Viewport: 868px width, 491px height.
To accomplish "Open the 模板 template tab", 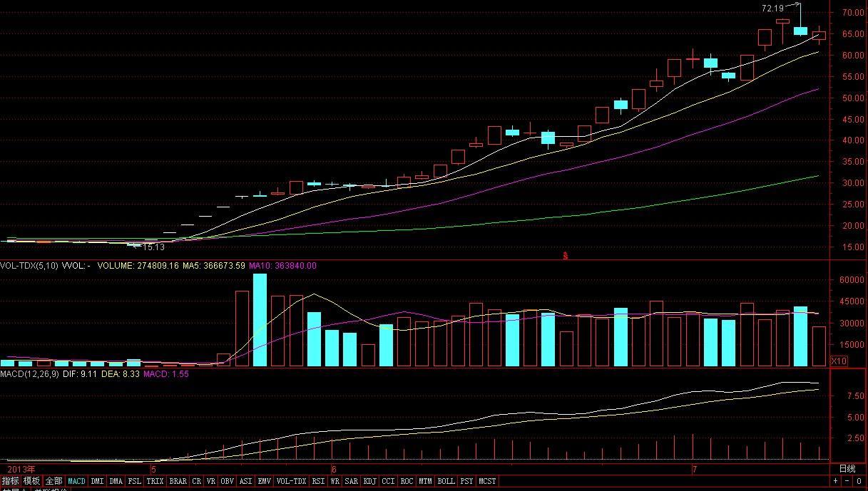I will click(32, 481).
